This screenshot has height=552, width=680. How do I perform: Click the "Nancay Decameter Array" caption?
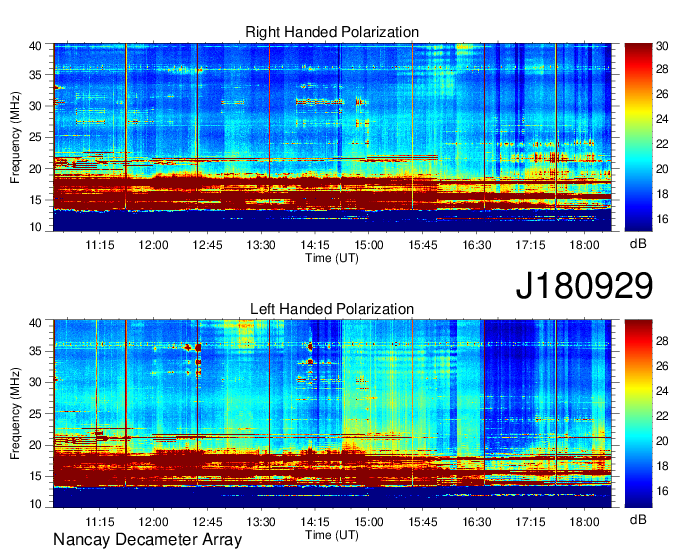click(x=147, y=540)
